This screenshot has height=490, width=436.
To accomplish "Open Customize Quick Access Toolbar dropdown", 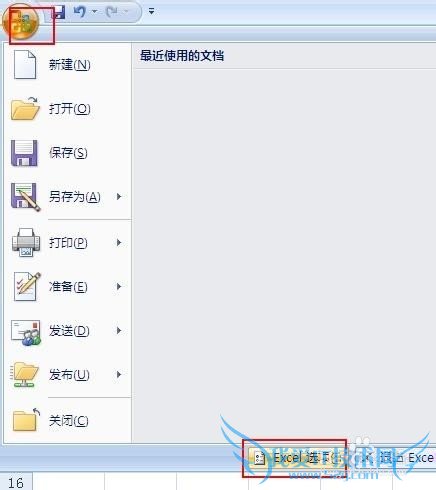I will [x=151, y=11].
